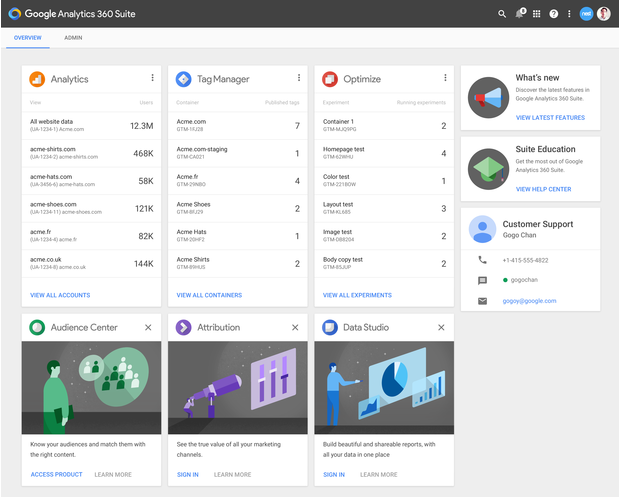Open the Data Studio charts illustration
The height and width of the screenshot is (497, 619).
384,388
